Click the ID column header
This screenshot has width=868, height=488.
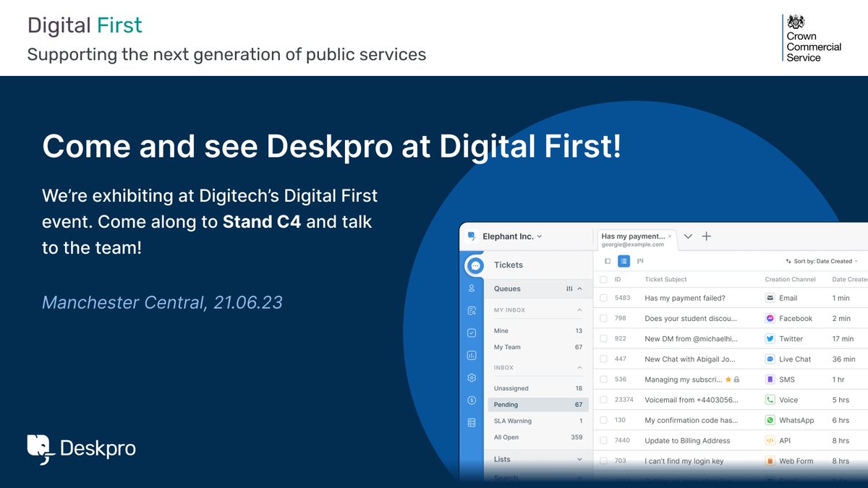(x=618, y=279)
